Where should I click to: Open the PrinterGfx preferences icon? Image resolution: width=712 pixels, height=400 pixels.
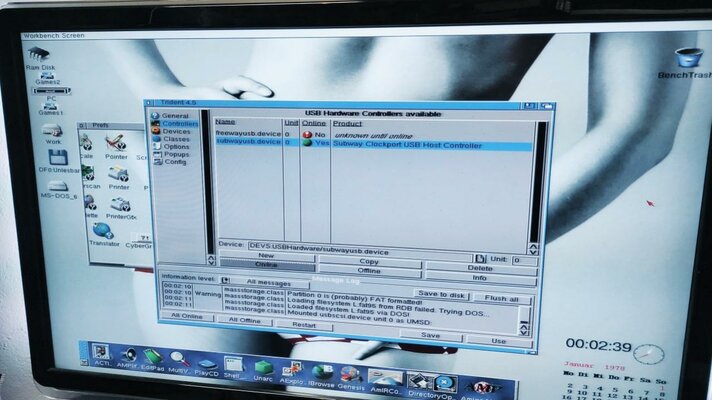click(x=120, y=205)
